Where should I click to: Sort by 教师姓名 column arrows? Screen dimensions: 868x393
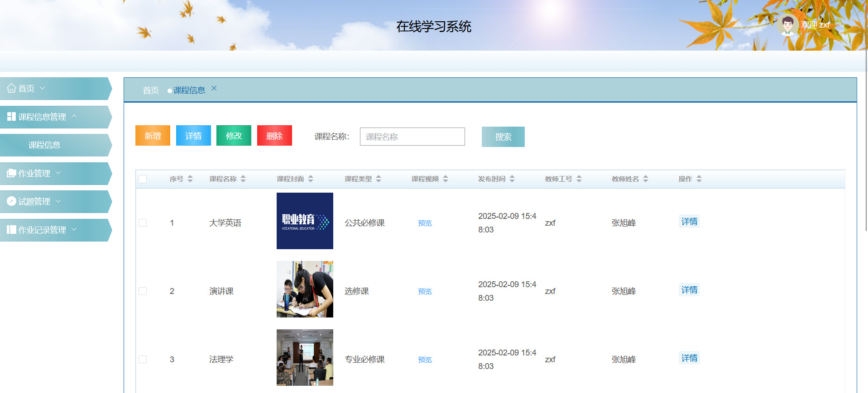point(646,179)
